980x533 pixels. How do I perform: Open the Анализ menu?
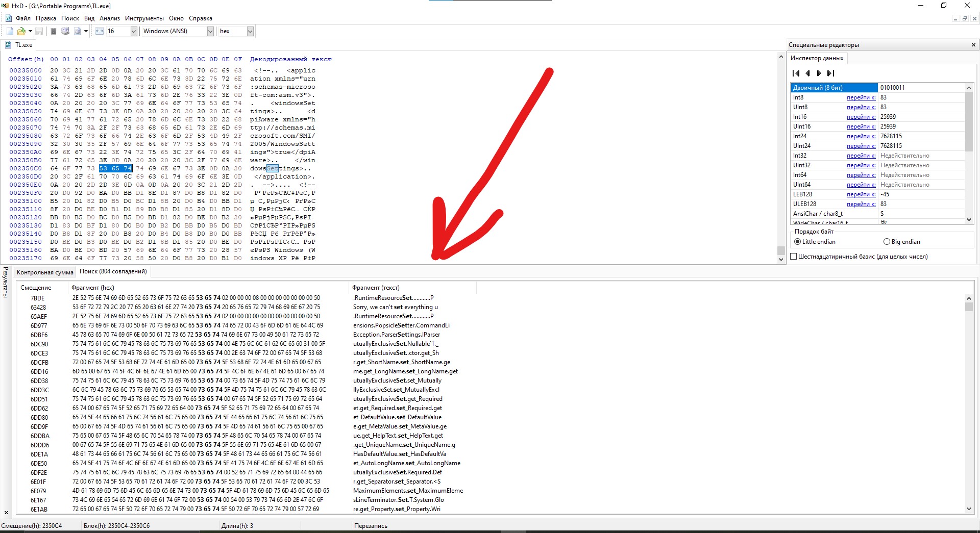[109, 18]
